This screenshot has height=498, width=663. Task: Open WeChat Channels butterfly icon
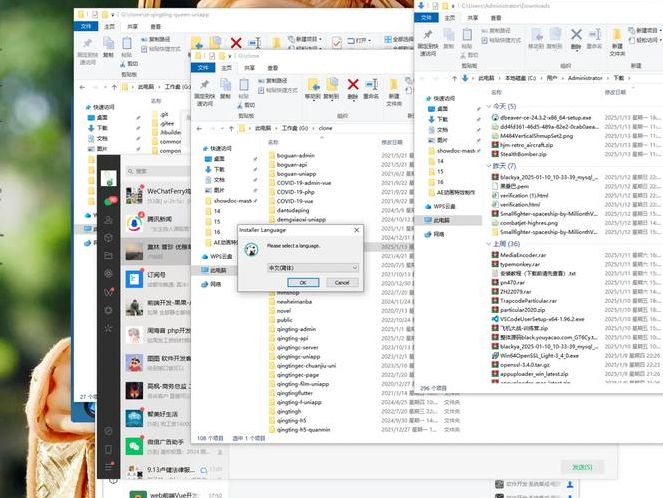coord(108,292)
